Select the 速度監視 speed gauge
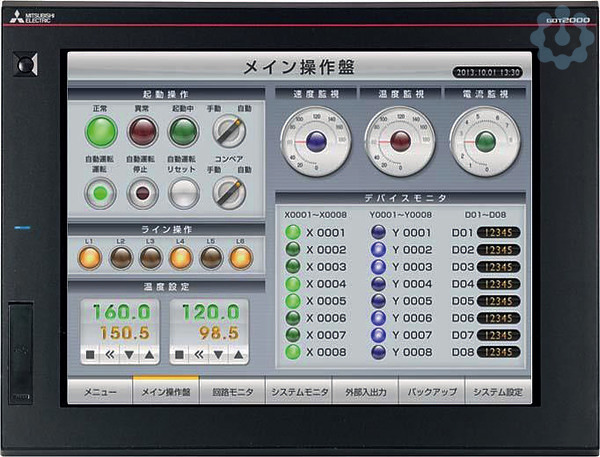The height and width of the screenshot is (457, 600). (x=316, y=142)
